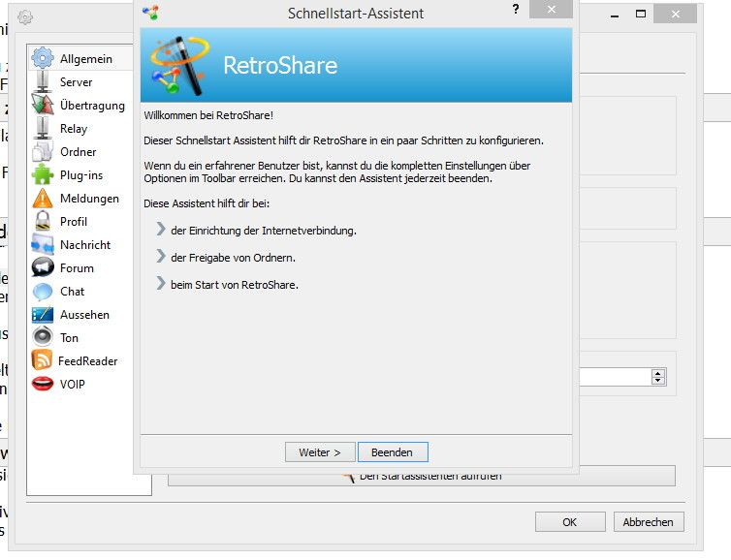Viewport: 731px width, 560px height.
Task: Confirm settings with the OK button
Action: [x=570, y=522]
